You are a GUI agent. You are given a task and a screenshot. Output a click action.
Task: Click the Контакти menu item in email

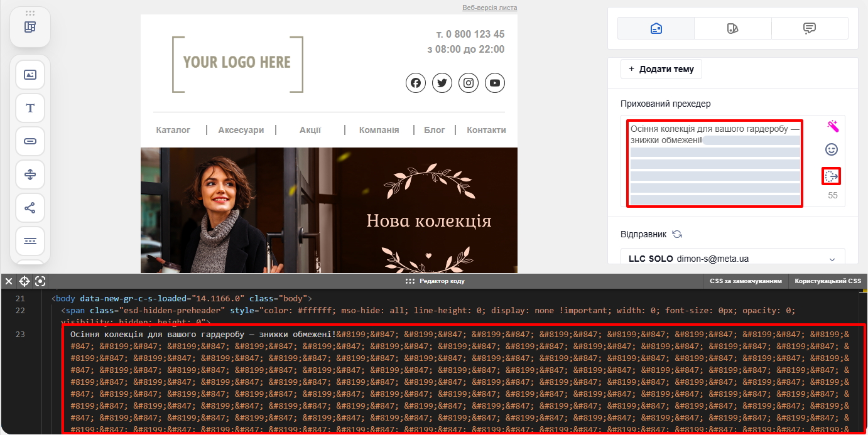tap(486, 130)
